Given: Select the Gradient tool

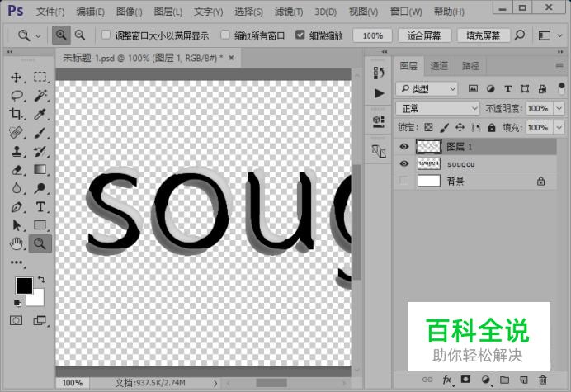Looking at the screenshot, I should click(40, 170).
